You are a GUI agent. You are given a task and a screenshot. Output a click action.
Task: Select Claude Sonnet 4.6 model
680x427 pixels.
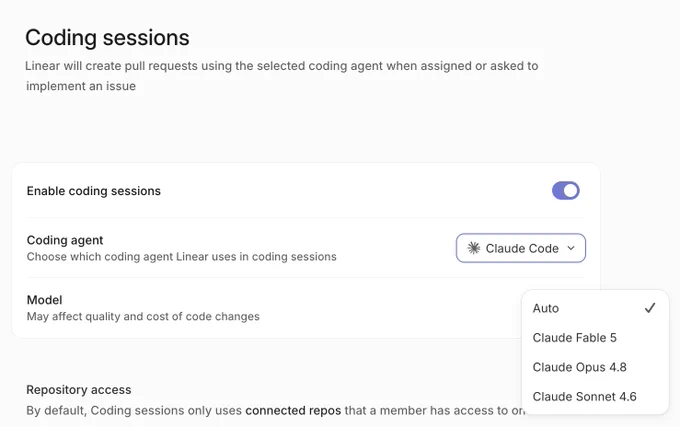click(595, 397)
